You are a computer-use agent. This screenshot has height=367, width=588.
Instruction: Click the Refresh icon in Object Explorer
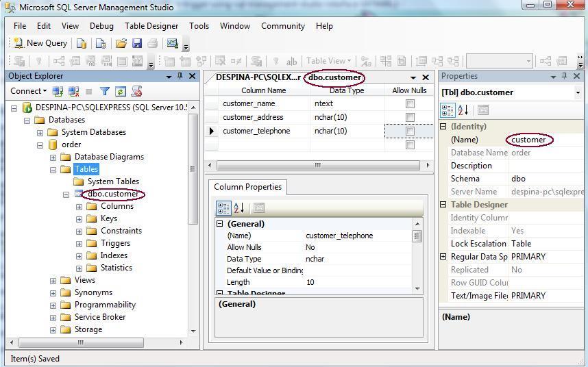pyautogui.click(x=121, y=91)
